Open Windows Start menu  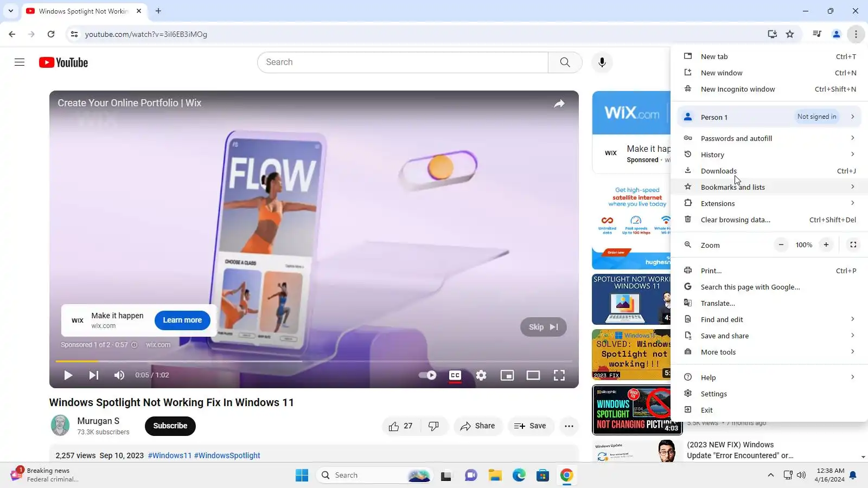302,476
